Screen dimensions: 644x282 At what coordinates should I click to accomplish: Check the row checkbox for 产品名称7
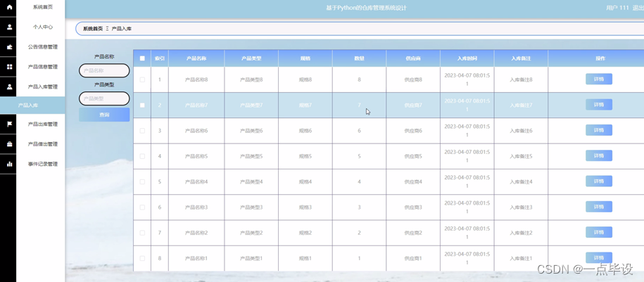coord(142,105)
